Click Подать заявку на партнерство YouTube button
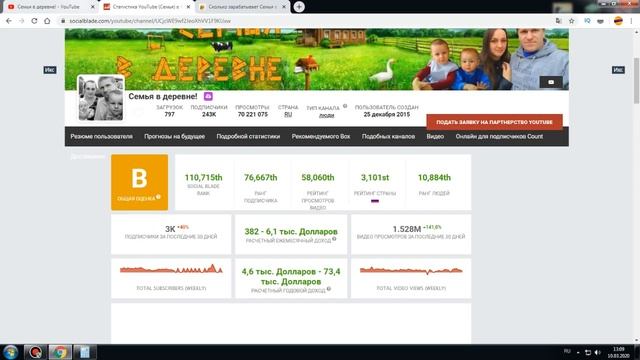Viewport: 640px width, 360px height. pyautogui.click(x=494, y=122)
